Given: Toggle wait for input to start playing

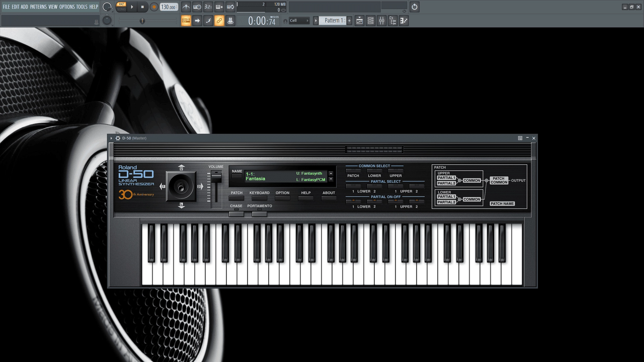Looking at the screenshot, I should point(197,7).
